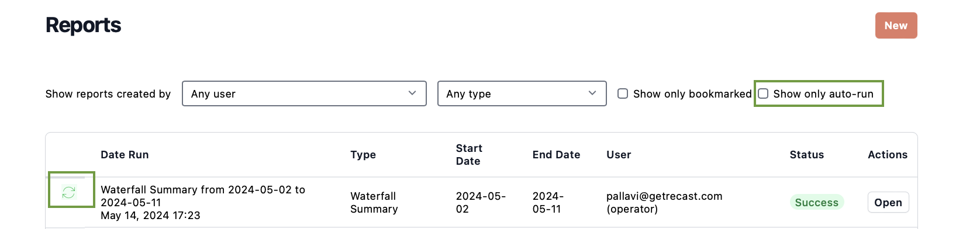
Task: Create a report with the New button
Action: pyautogui.click(x=896, y=26)
